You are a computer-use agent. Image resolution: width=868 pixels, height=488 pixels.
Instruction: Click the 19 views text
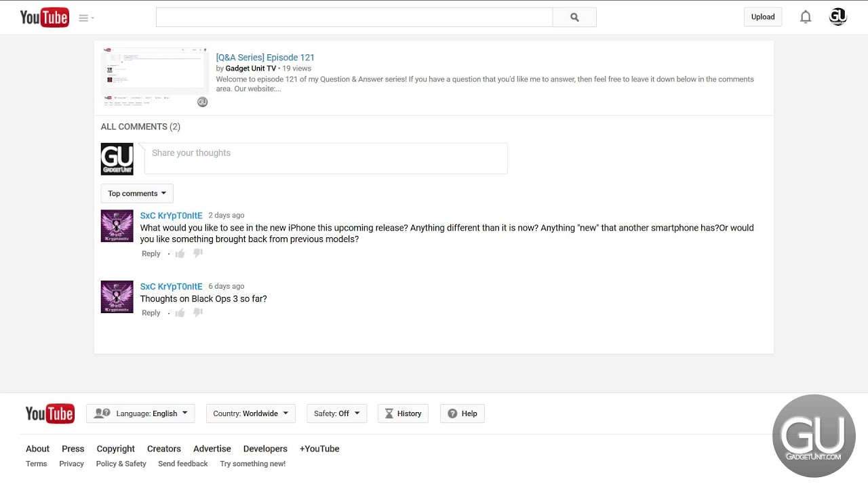[x=297, y=68]
